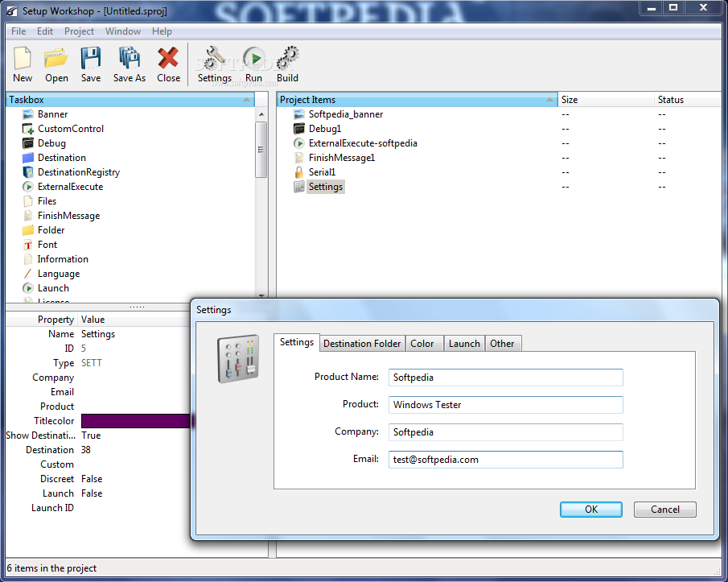Click the Type value SETT
Viewport: 728px width, 582px height.
(91, 363)
